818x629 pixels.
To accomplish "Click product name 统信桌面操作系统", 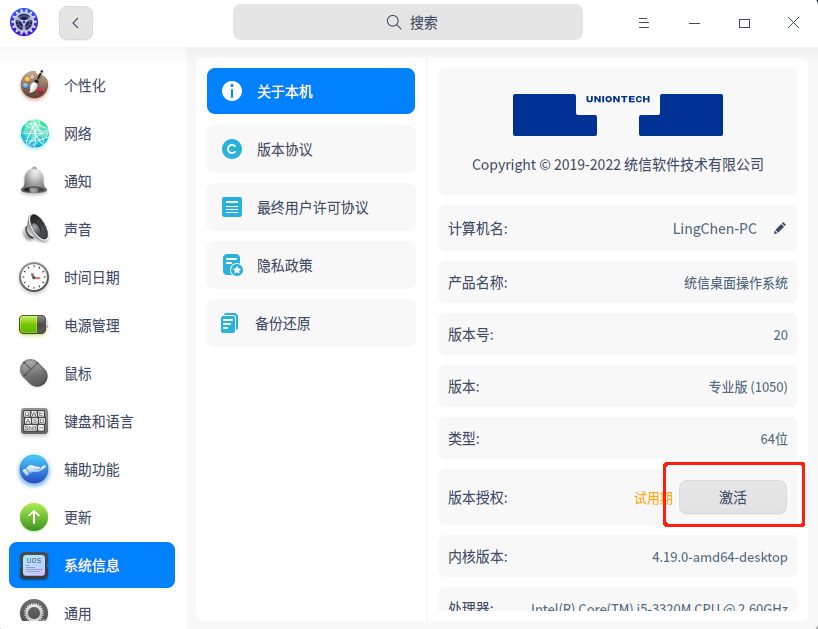I will click(736, 283).
